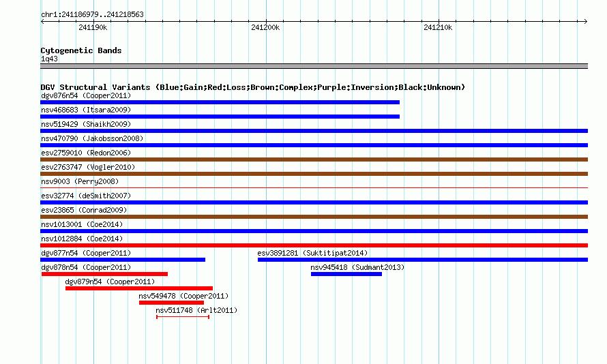Click the DGV Structural Variants track title
This screenshot has height=364, width=607.
pos(253,87)
